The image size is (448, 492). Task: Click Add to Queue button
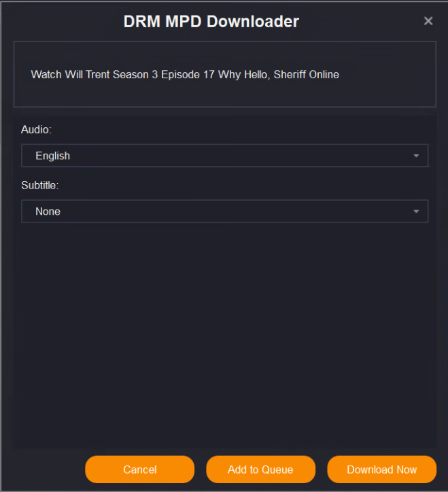(260, 470)
